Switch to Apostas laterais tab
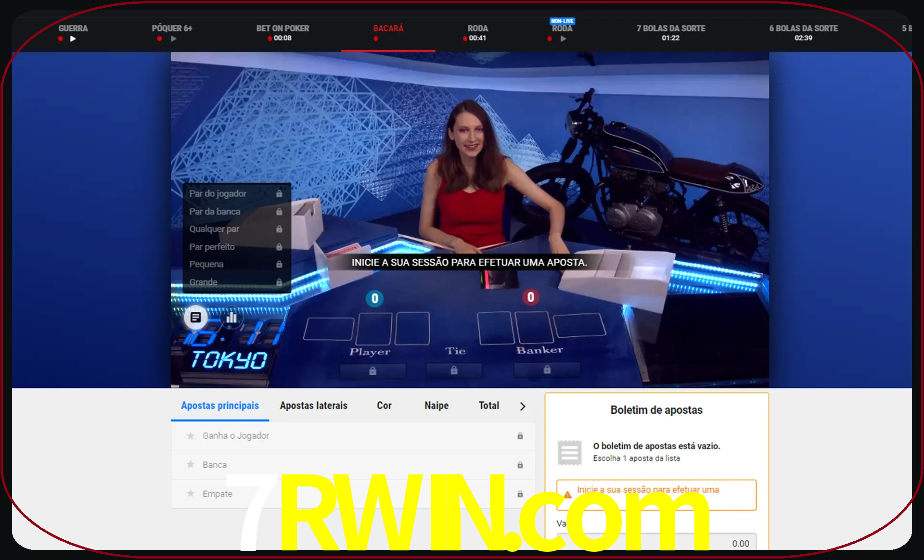The image size is (924, 560). point(314,406)
